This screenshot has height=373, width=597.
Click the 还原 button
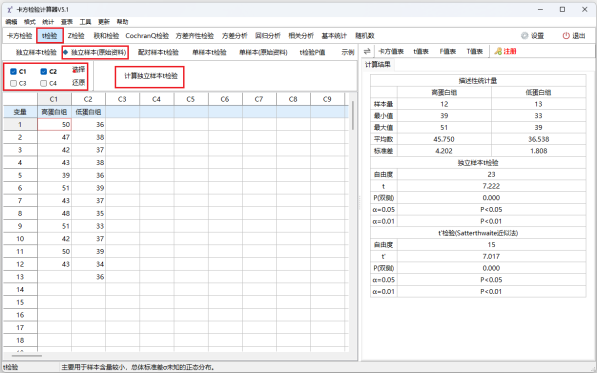pos(79,83)
